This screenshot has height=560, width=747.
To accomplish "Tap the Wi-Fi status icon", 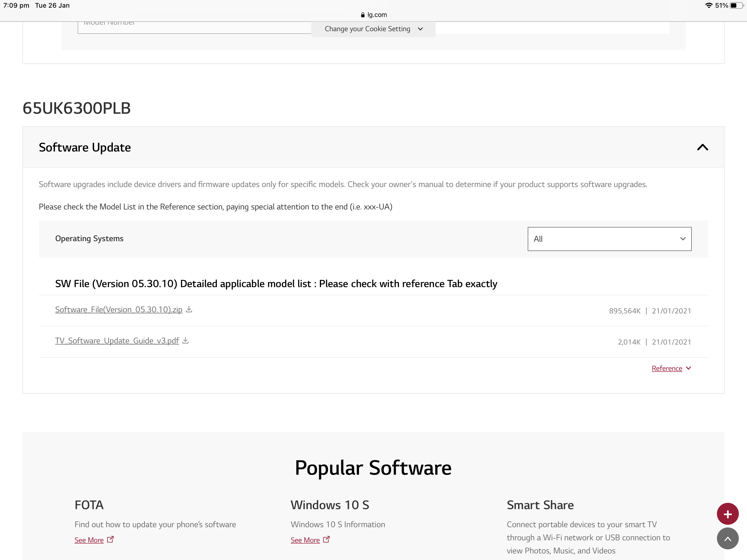I will (708, 5).
